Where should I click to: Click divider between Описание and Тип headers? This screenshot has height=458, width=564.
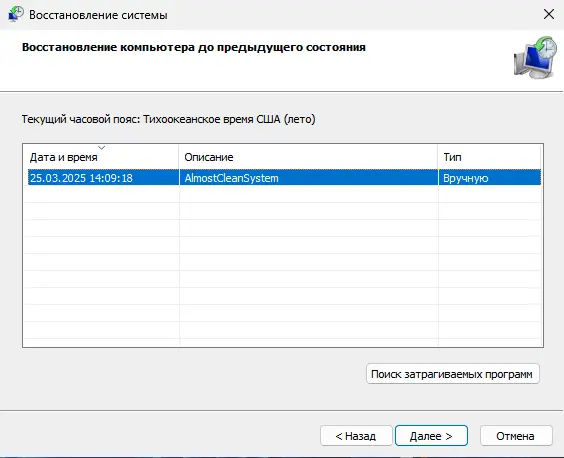click(438, 157)
